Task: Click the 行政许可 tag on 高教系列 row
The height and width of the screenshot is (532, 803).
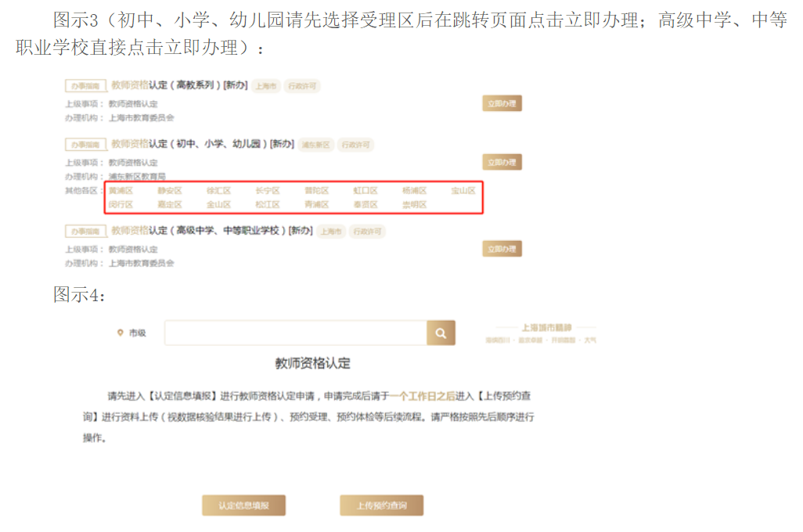Action: coord(302,86)
